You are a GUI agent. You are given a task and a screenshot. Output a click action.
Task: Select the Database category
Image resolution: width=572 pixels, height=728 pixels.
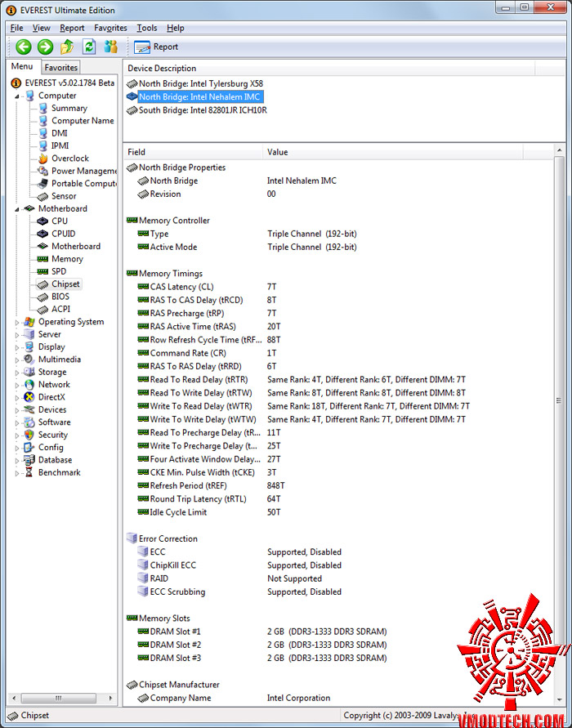(x=55, y=460)
